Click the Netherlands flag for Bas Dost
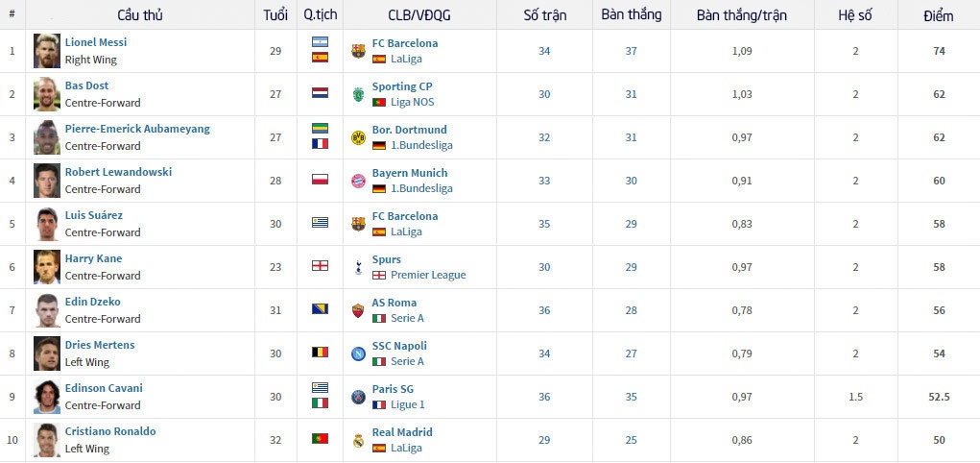 (320, 94)
